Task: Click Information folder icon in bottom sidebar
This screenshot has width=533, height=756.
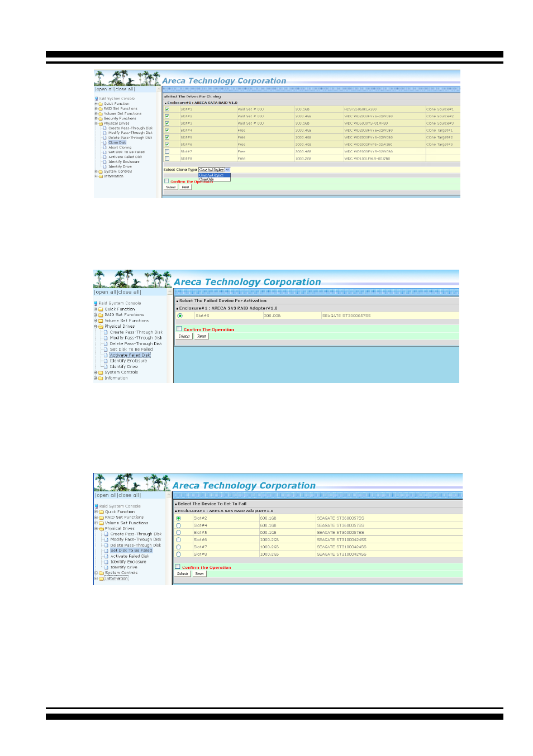Action: pyautogui.click(x=102, y=578)
